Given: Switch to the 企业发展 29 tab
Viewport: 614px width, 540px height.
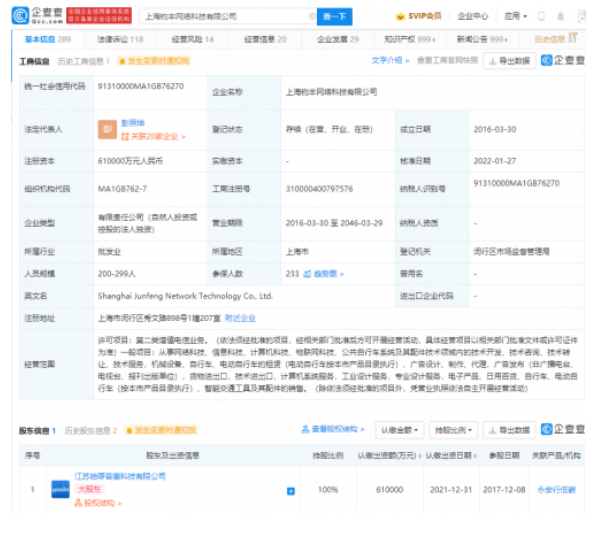Looking at the screenshot, I should 338,40.
